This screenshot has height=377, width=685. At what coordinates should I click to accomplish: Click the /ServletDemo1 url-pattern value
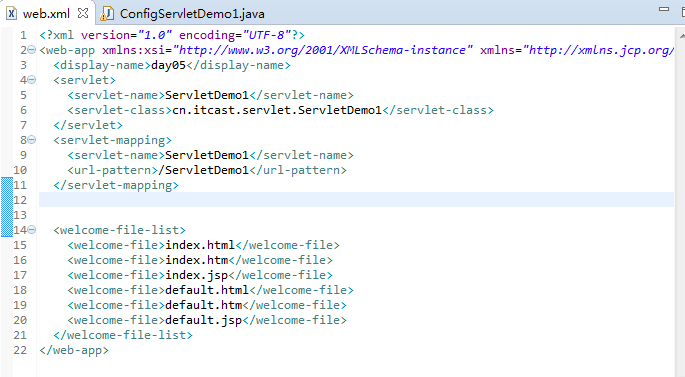(x=203, y=170)
